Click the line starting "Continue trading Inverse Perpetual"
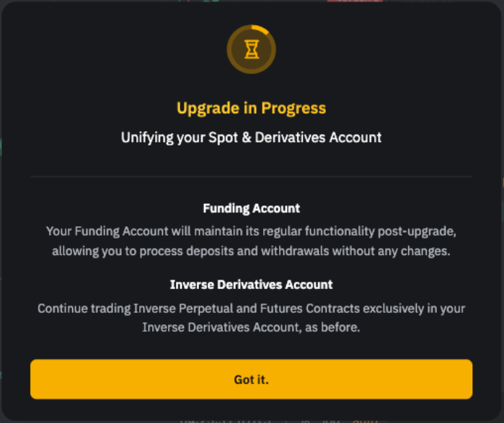This screenshot has height=423, width=504. (x=252, y=308)
